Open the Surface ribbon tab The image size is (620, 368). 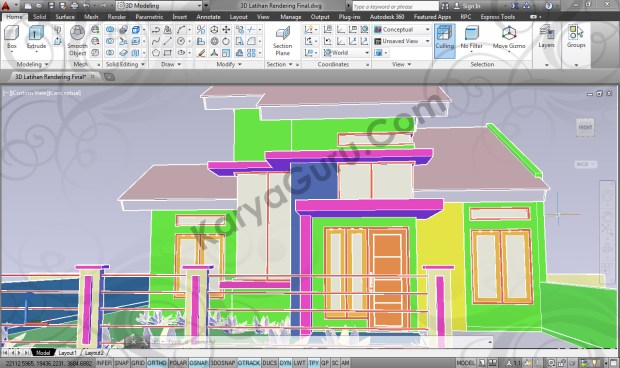pyautogui.click(x=65, y=17)
